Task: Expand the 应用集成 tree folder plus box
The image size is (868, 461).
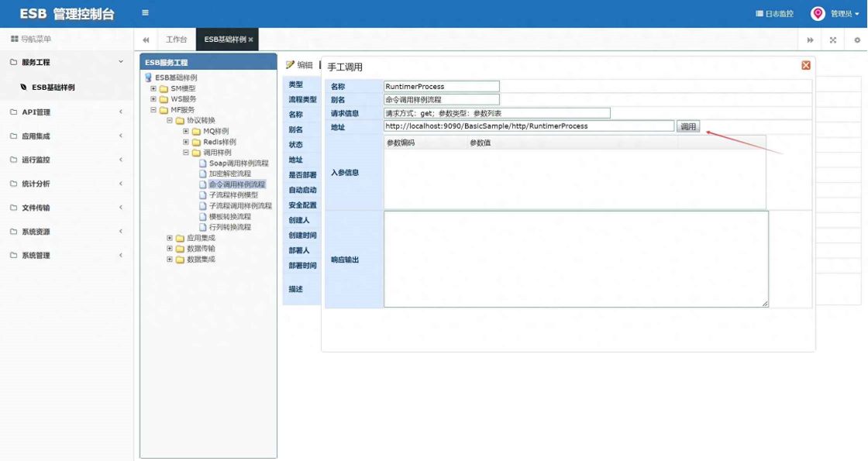Action: click(x=170, y=237)
